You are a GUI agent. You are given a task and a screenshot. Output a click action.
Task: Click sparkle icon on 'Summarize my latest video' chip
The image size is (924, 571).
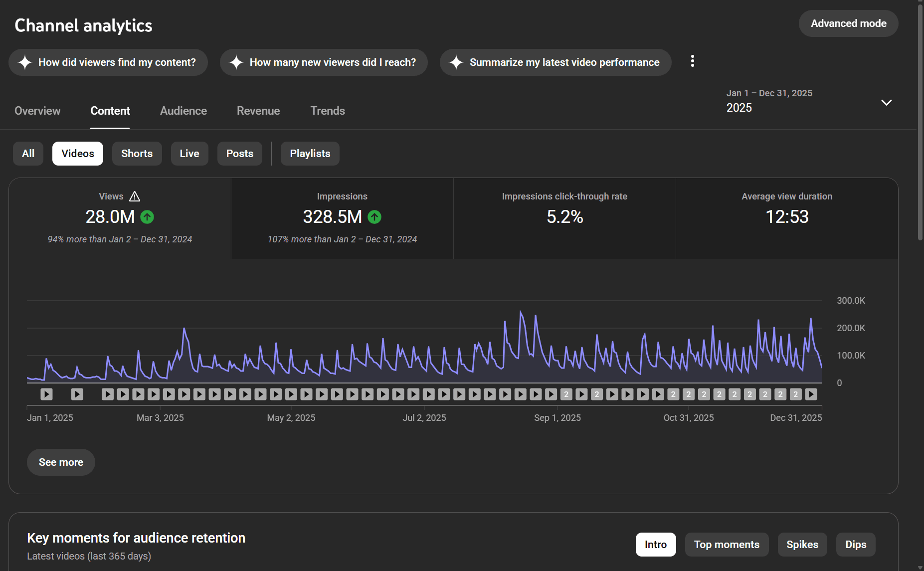(456, 62)
